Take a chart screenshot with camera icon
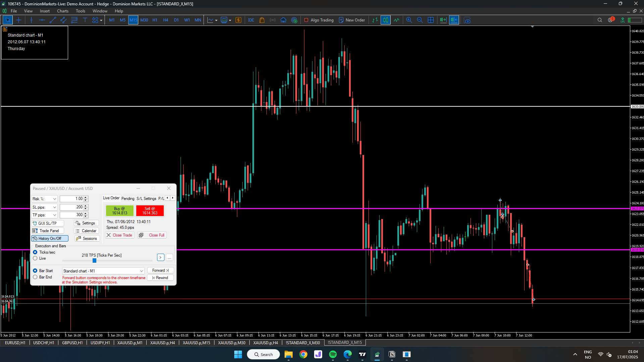Image resolution: width=644 pixels, height=362 pixels. tap(467, 20)
